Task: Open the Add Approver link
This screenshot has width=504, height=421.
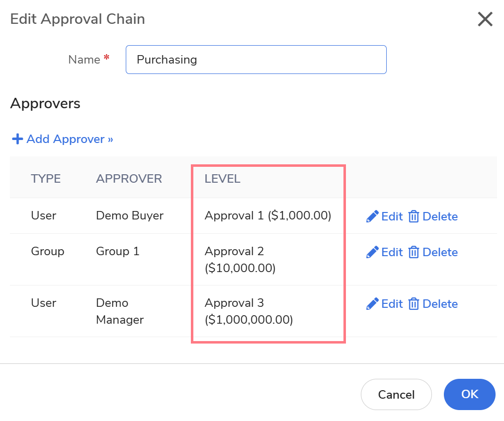Action: tap(70, 139)
